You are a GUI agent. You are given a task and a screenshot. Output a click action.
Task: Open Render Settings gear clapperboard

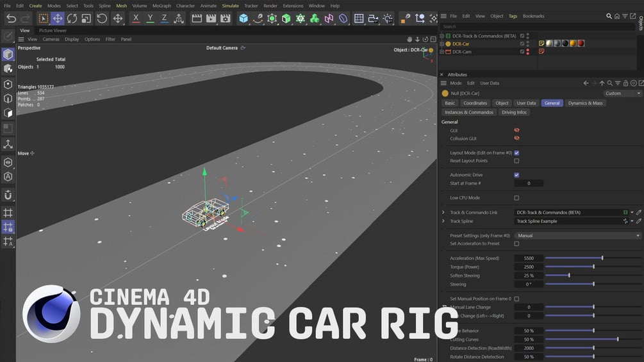226,19
